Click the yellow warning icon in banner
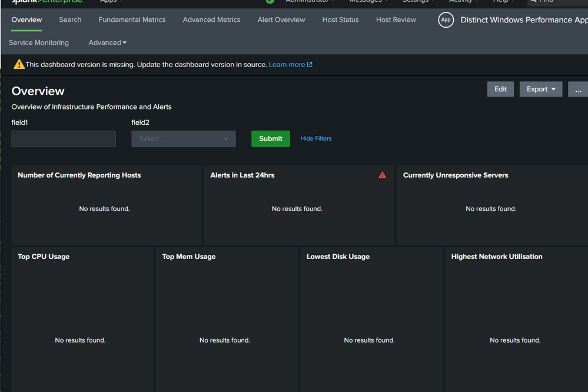This screenshot has width=588, height=392. click(19, 65)
